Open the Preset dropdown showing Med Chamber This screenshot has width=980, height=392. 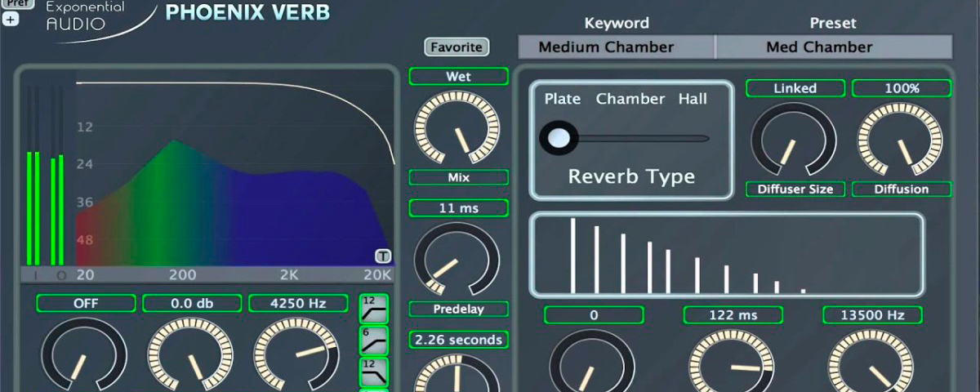[834, 47]
